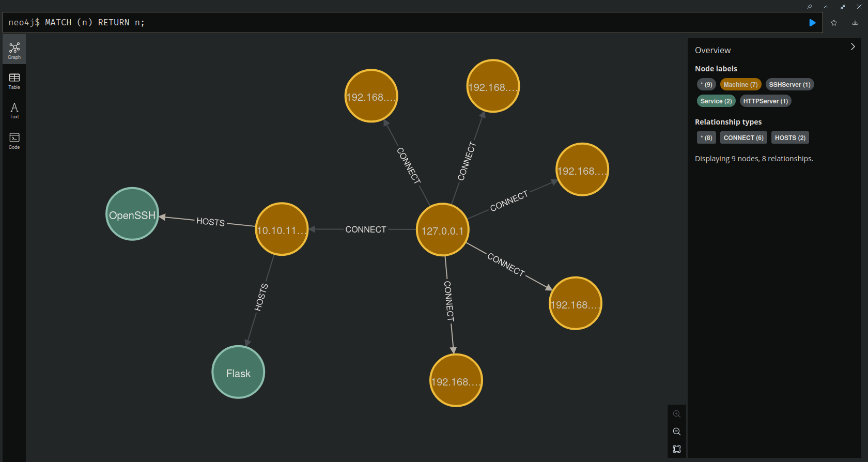Select the CONNECT relationship to 10.10.11...
The width and height of the screenshot is (868, 462).
pyautogui.click(x=366, y=229)
